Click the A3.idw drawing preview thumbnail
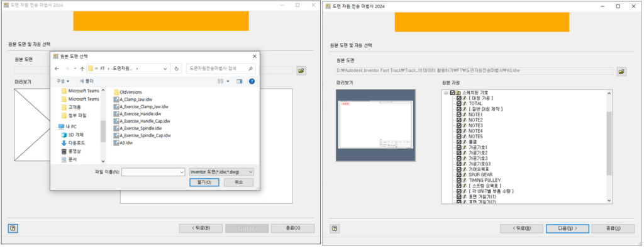Screen dimensions: 644x248 [x=375, y=125]
